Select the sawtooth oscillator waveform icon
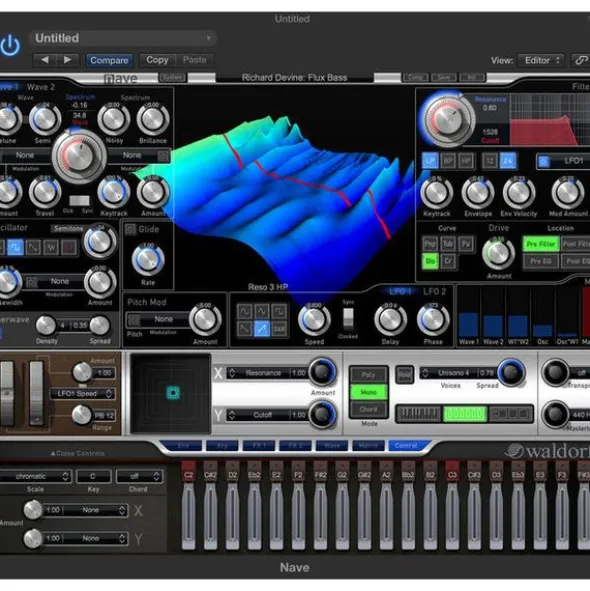The height and width of the screenshot is (591, 590). (x=33, y=247)
